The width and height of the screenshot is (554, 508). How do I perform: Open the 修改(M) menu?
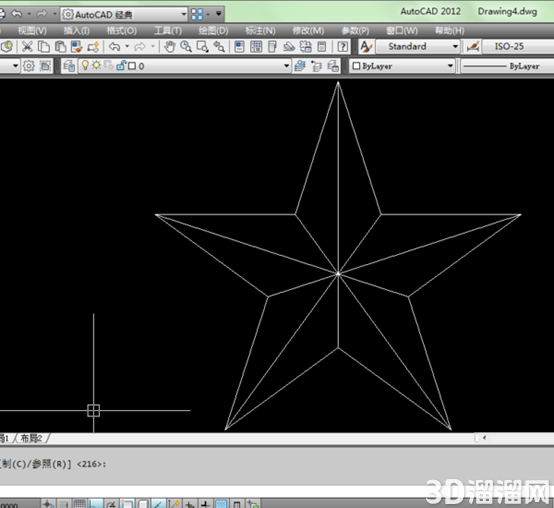[x=308, y=31]
